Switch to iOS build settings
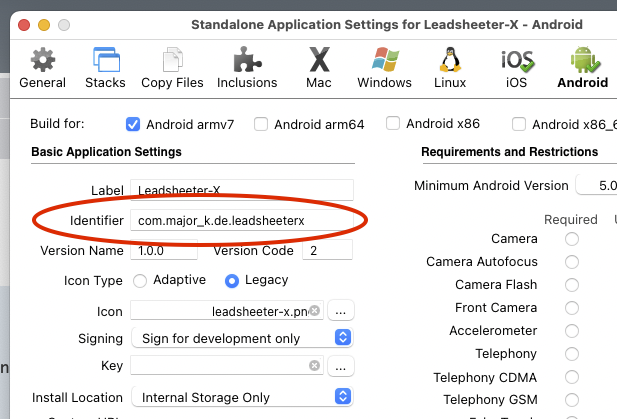Image resolution: width=617 pixels, height=419 pixels. 517,66
